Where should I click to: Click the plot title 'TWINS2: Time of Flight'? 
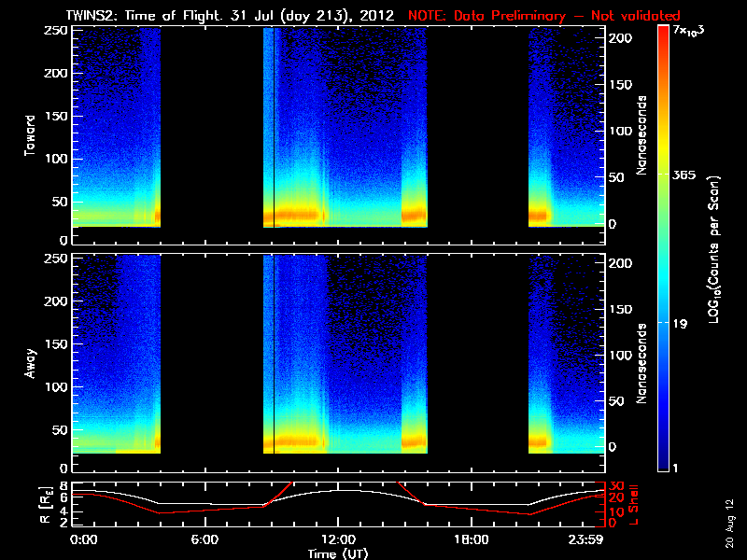(x=144, y=15)
